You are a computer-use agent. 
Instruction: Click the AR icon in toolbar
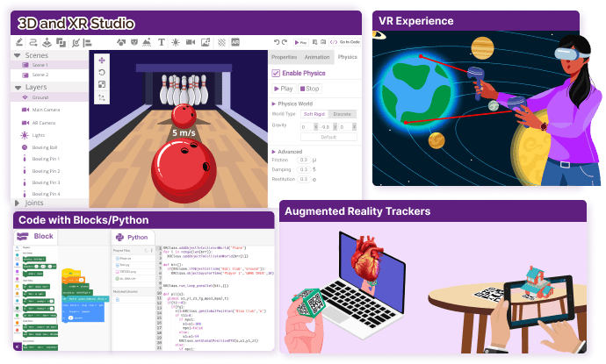click(x=235, y=42)
